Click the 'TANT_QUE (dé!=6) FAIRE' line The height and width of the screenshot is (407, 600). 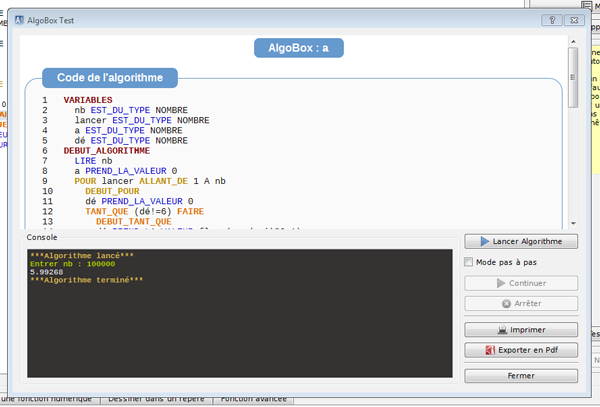coord(145,212)
